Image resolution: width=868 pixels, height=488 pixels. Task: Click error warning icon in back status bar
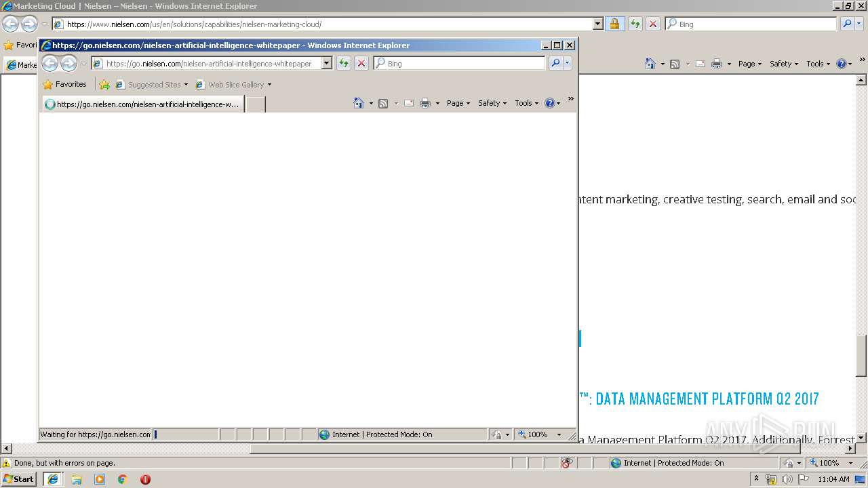[7, 463]
